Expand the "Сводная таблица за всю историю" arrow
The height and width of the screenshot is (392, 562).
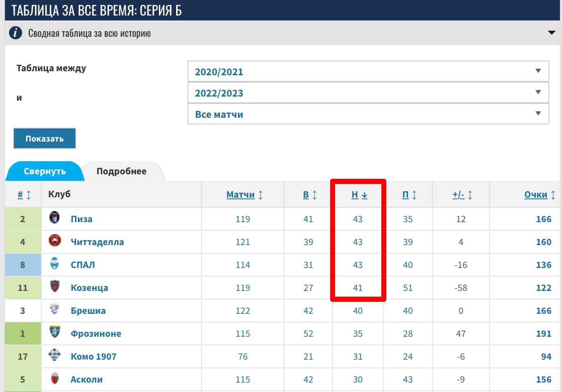point(551,33)
